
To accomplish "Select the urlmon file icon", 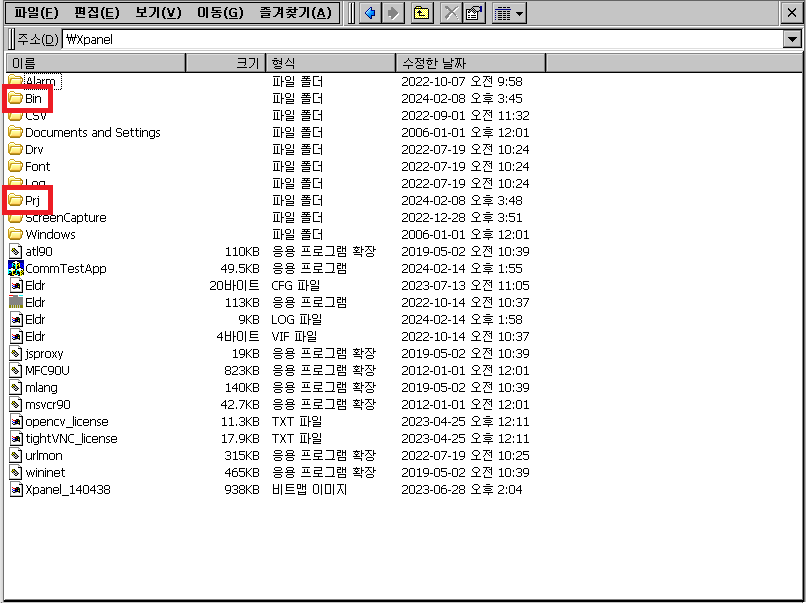I will 16,455.
